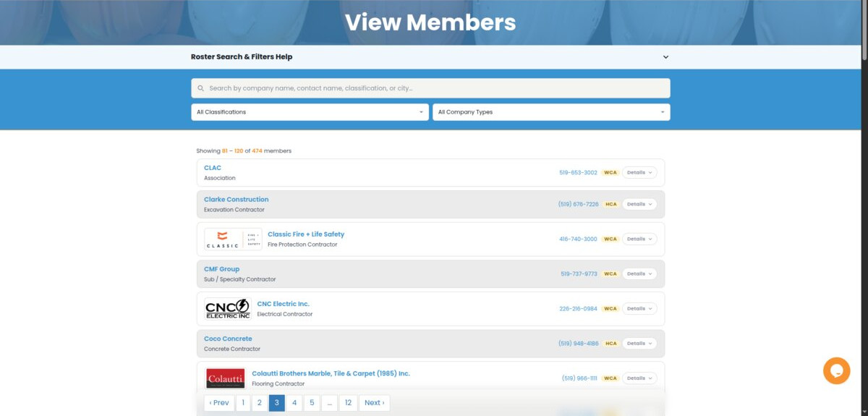Viewport: 868px width, 416px height.
Task: Click the Classic Fire + Life Safety logo
Action: pos(233,239)
